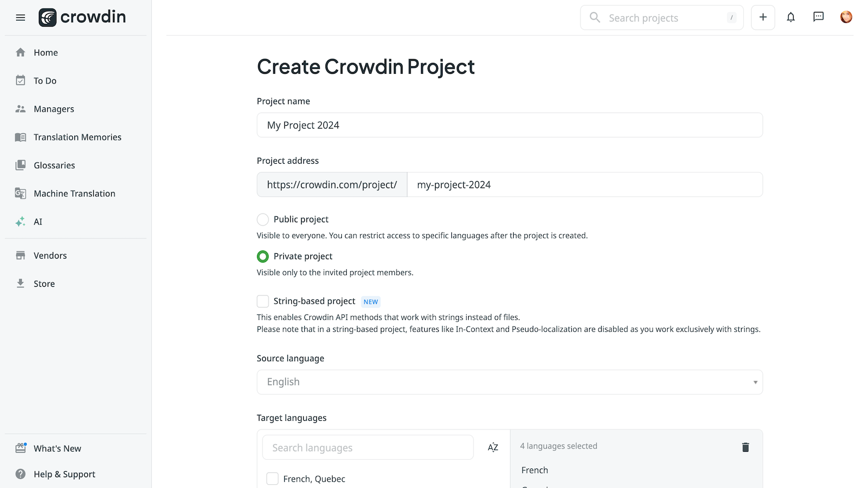Open the notifications bell
Viewport: 868px width, 488px height.
point(791,17)
